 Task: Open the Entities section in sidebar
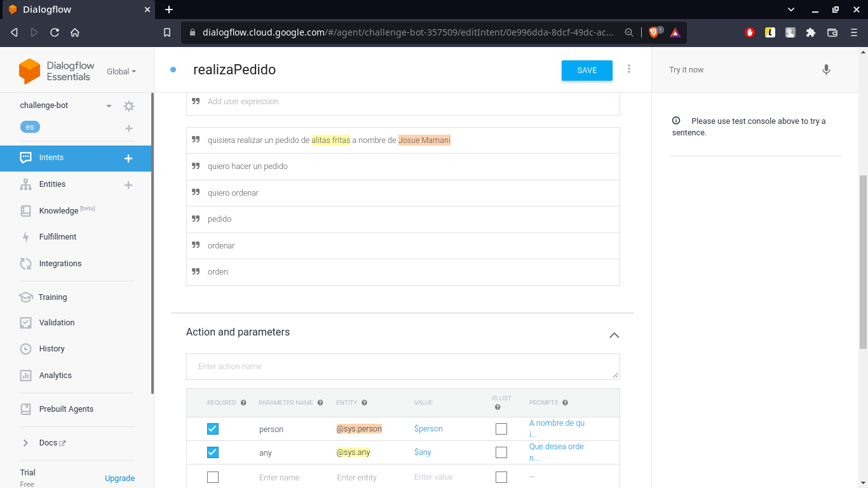52,184
